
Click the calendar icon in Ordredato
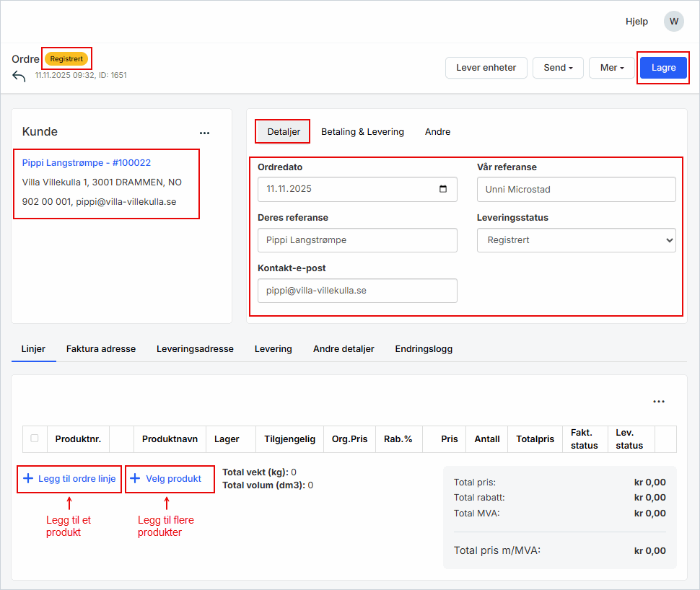click(x=443, y=190)
